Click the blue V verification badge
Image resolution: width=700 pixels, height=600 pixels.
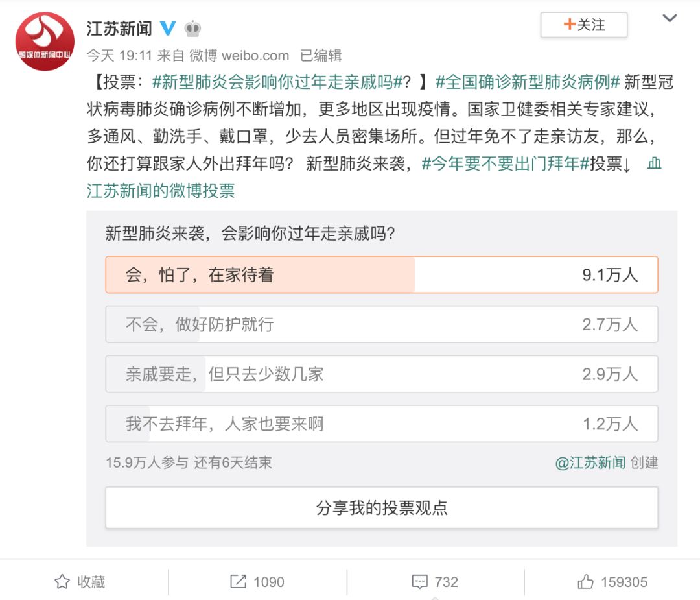pos(168,28)
